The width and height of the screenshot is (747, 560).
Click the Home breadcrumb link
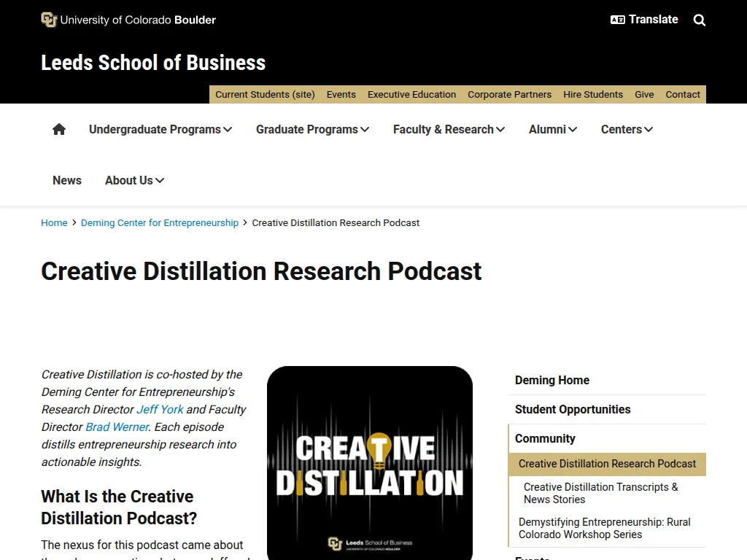[54, 223]
